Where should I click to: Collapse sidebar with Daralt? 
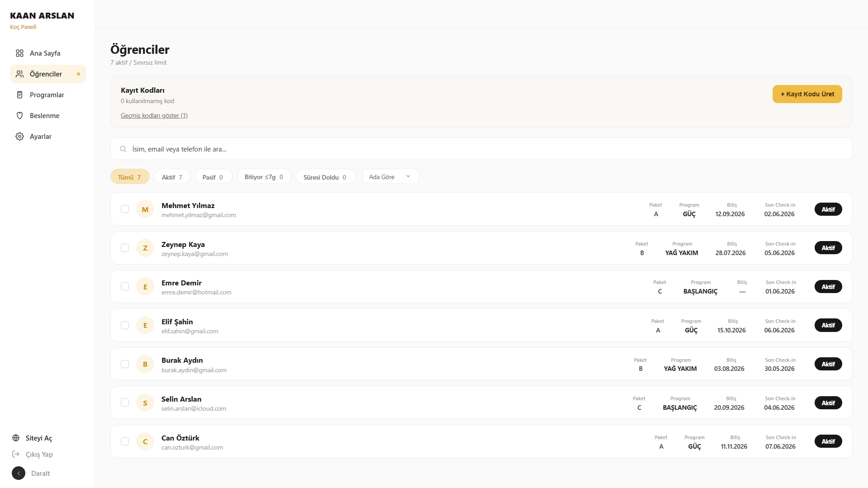click(x=31, y=474)
